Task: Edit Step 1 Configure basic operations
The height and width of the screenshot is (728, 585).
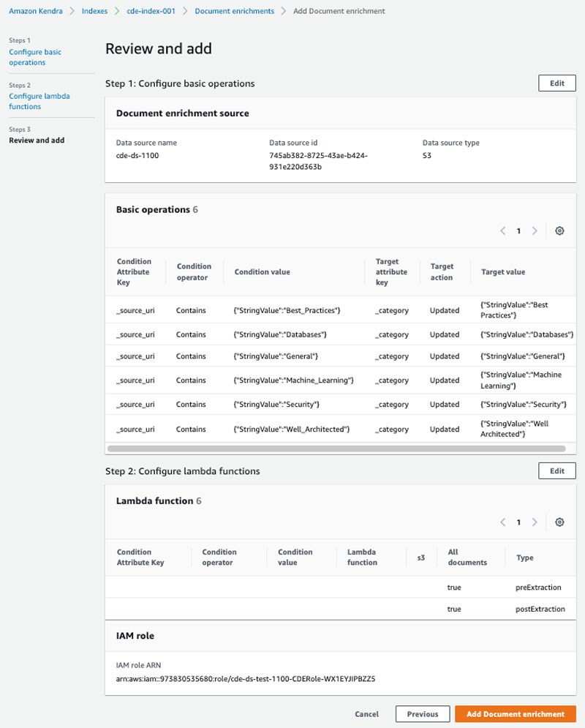Action: click(556, 83)
